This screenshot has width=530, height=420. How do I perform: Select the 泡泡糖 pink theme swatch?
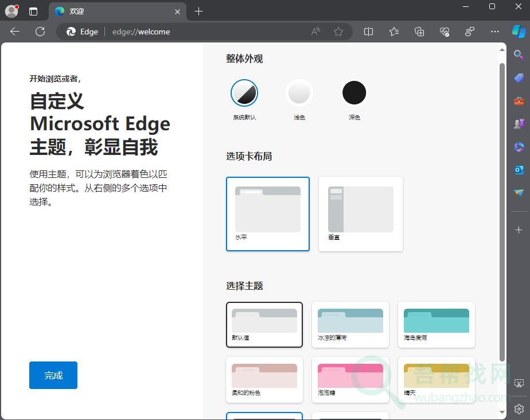[350, 379]
